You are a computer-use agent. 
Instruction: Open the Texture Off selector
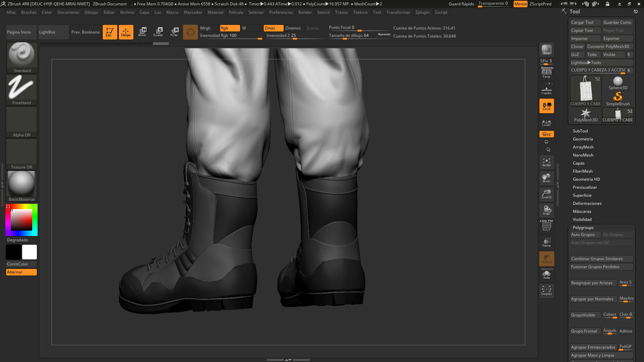(x=22, y=154)
